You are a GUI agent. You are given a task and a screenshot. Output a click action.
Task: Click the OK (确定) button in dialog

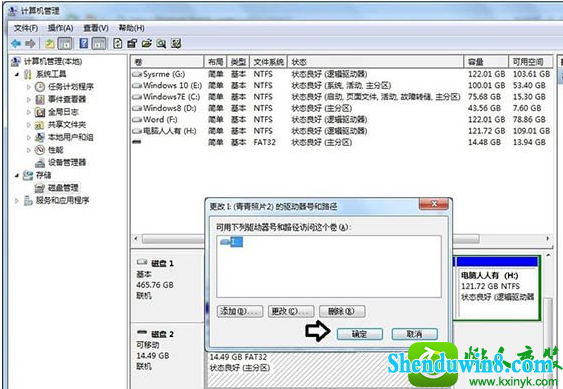(360, 334)
